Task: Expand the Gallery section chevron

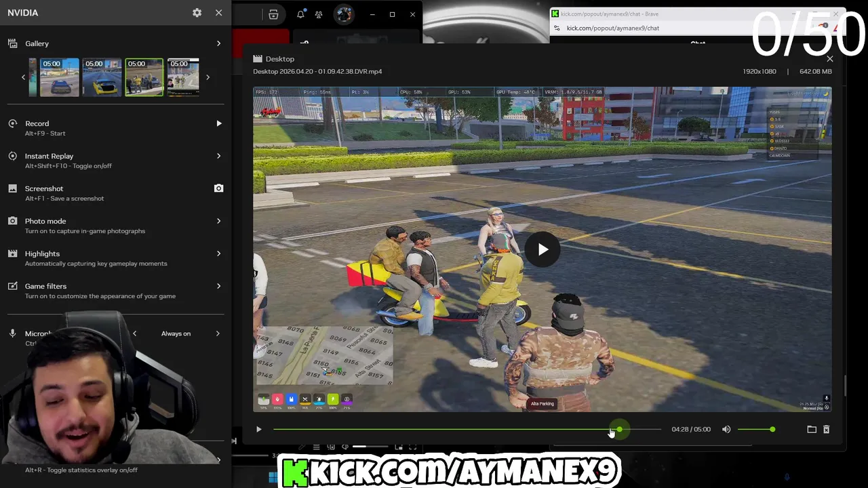Action: [218, 43]
